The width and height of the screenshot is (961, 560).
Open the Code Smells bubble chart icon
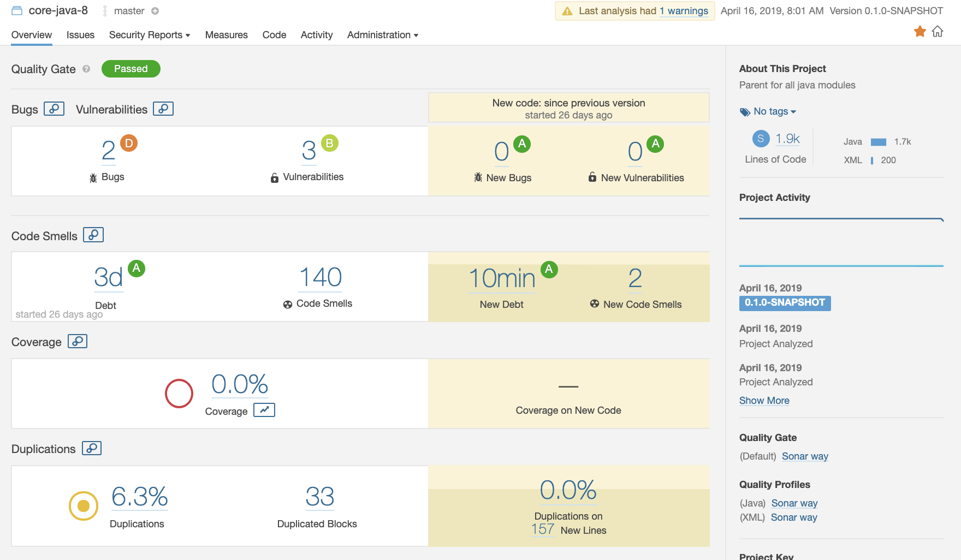click(x=93, y=235)
